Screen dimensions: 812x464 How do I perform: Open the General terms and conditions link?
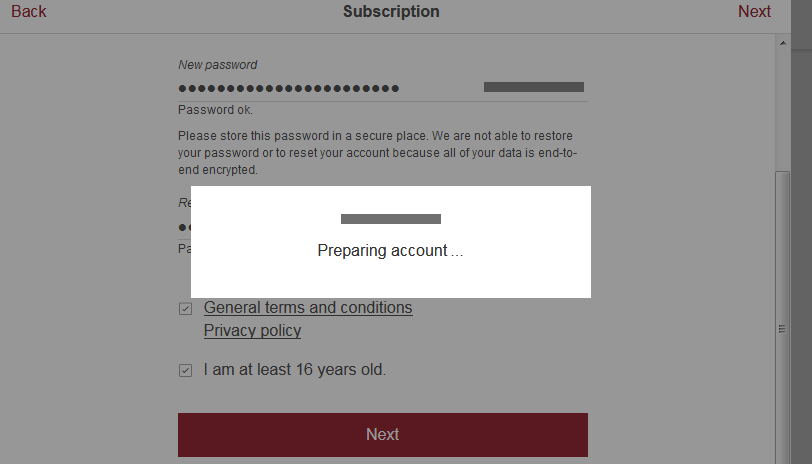click(308, 308)
